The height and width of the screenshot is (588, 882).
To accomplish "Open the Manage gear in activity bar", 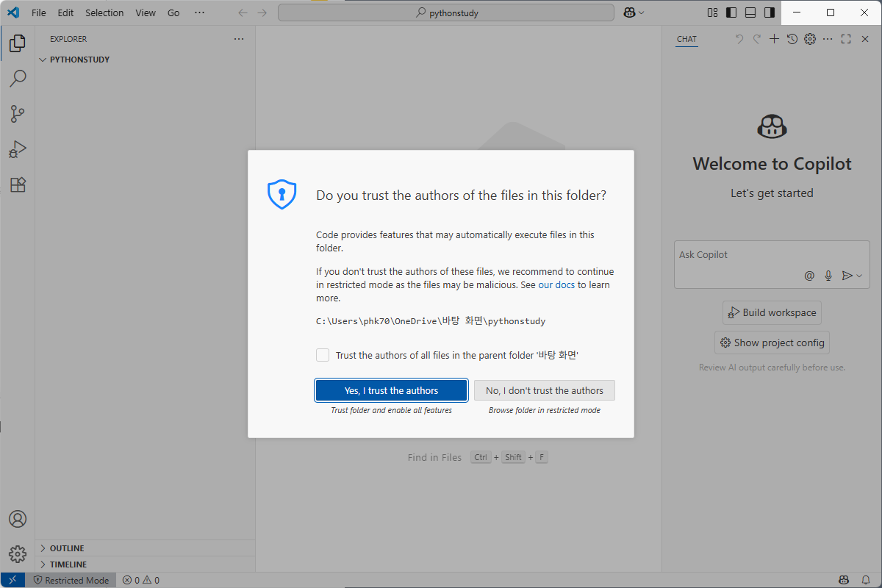I will pyautogui.click(x=18, y=553).
